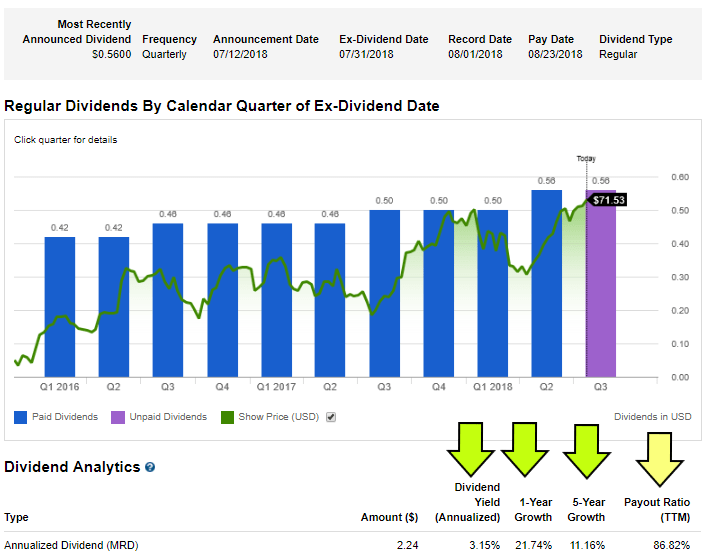Screen dimensions: 711x558
Task: Click the Payout Ratio (TTM) column header
Action: [x=657, y=510]
